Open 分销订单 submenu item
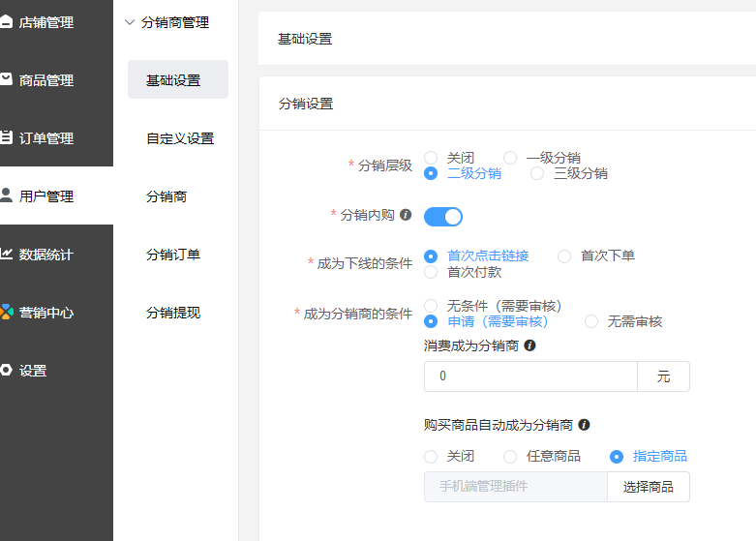This screenshot has width=756, height=541. [172, 255]
